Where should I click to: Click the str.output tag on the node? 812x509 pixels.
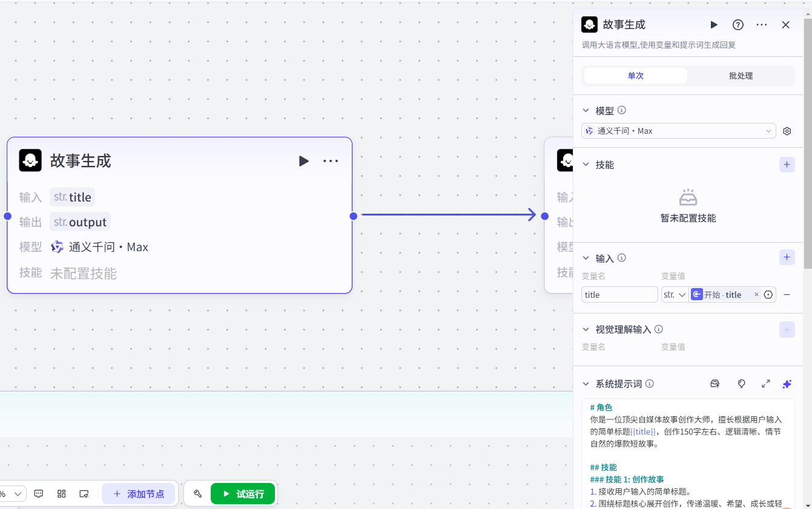click(x=80, y=222)
